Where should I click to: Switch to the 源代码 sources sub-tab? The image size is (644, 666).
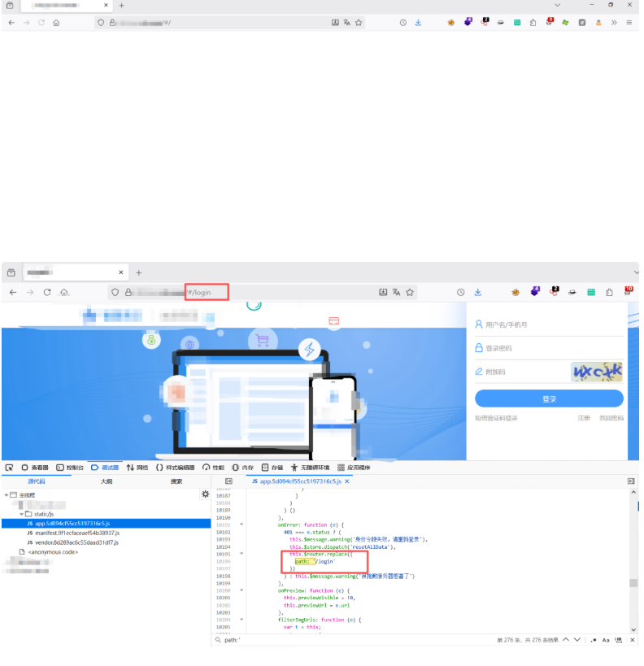point(37,481)
